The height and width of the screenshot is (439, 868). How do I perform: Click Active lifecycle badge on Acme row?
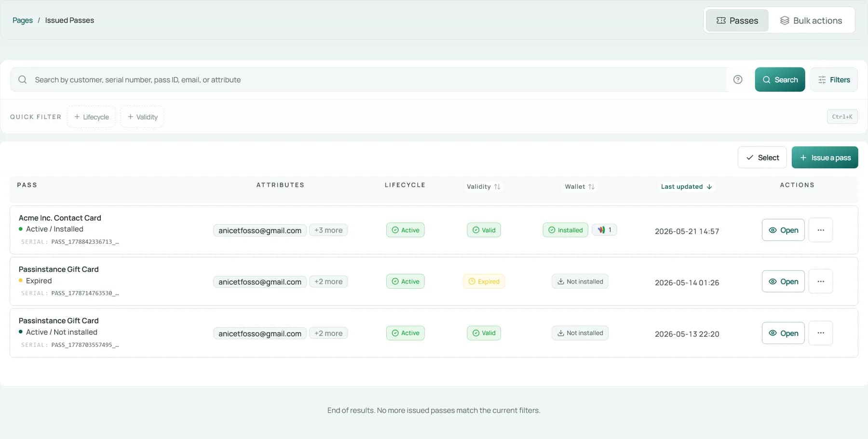pos(406,230)
